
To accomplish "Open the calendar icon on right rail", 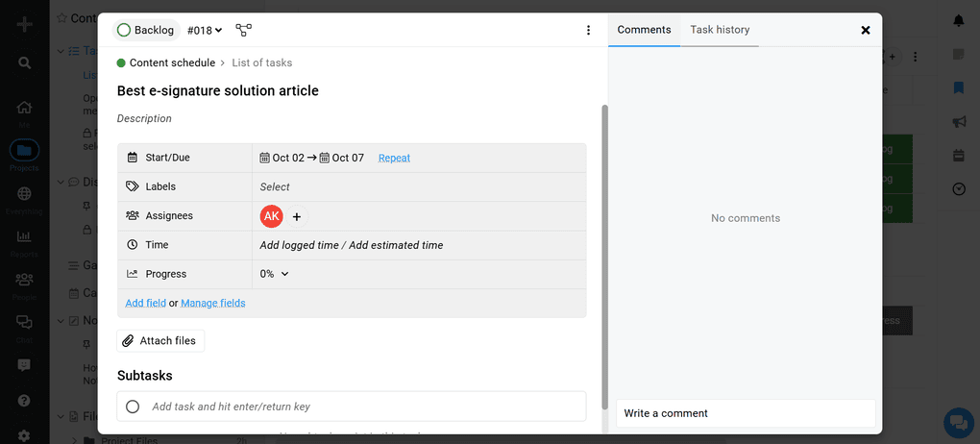I will click(959, 155).
